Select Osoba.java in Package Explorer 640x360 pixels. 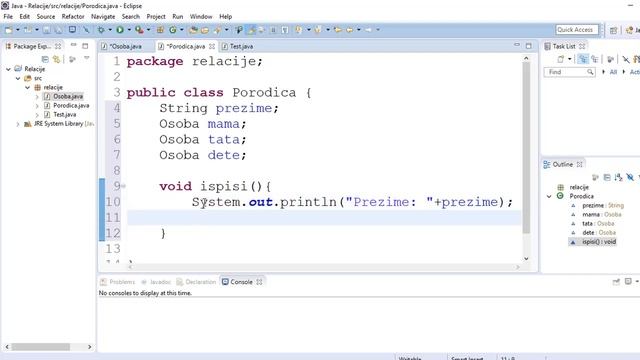(68, 96)
